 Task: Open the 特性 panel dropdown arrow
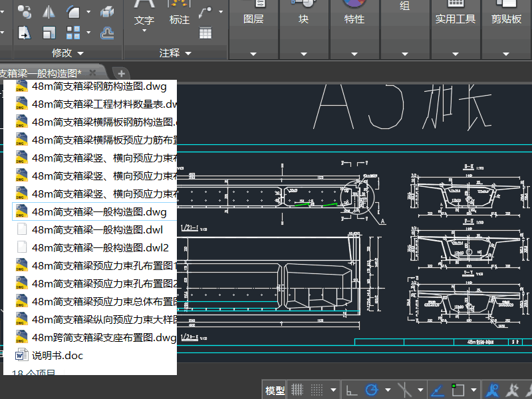point(354,53)
